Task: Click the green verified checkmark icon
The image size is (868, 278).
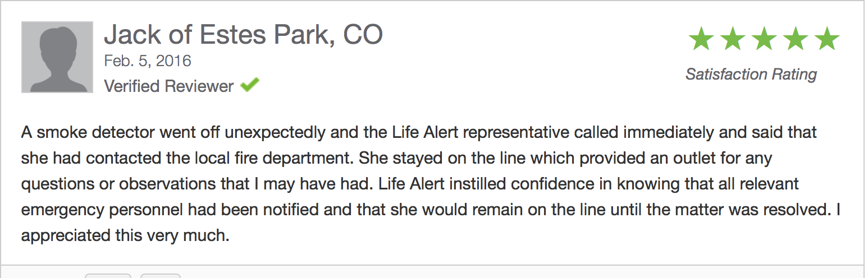Action: click(x=250, y=86)
